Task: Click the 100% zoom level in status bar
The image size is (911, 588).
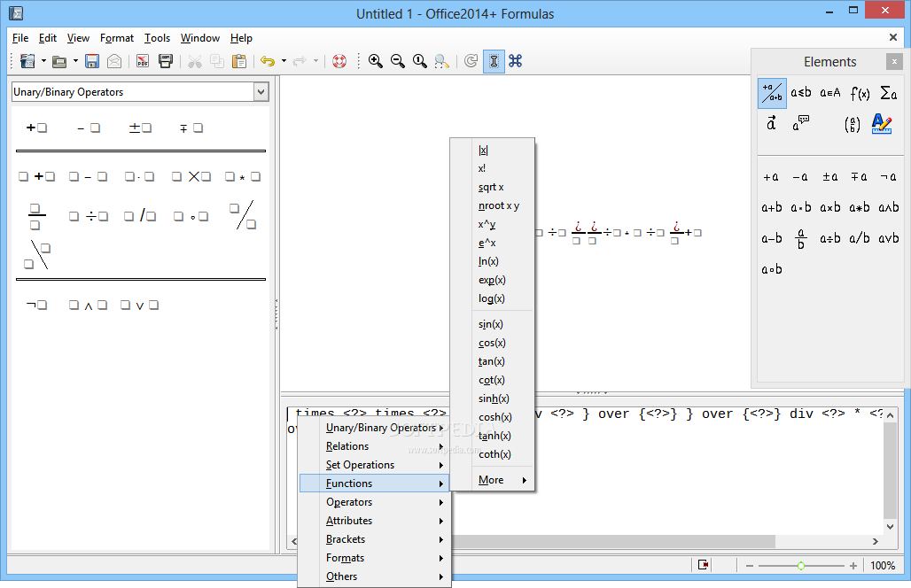Action: (883, 565)
